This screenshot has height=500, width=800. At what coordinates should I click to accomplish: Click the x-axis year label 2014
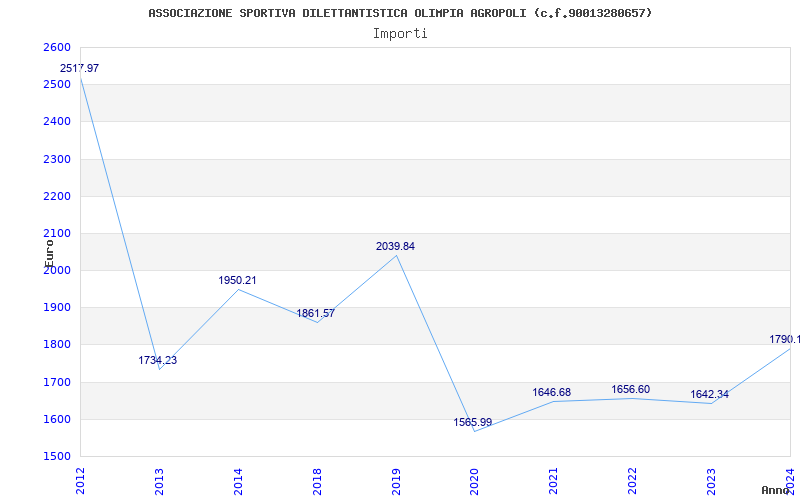coord(238,481)
